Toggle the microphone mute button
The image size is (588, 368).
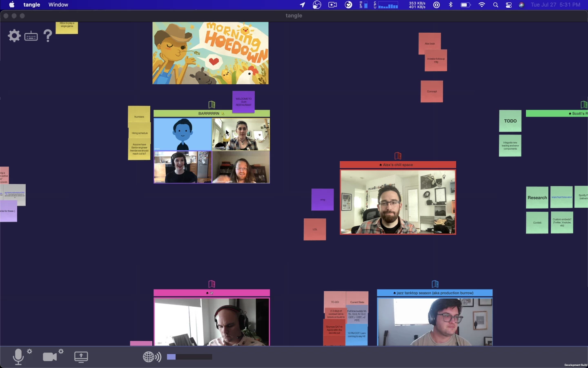18,357
